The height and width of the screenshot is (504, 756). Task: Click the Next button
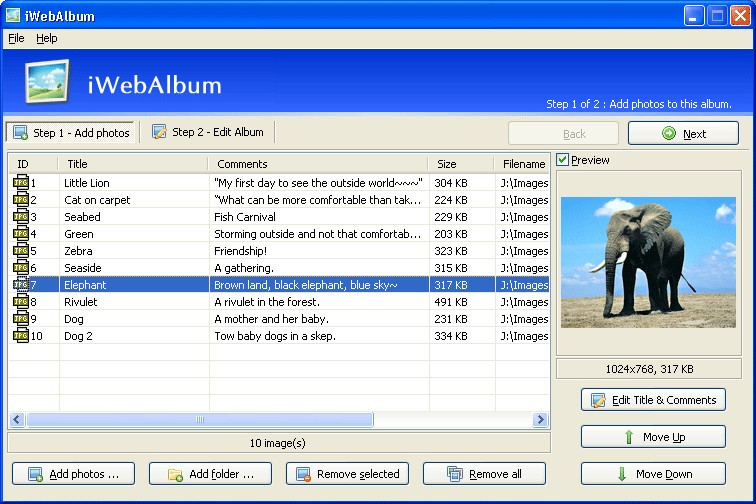coord(683,133)
